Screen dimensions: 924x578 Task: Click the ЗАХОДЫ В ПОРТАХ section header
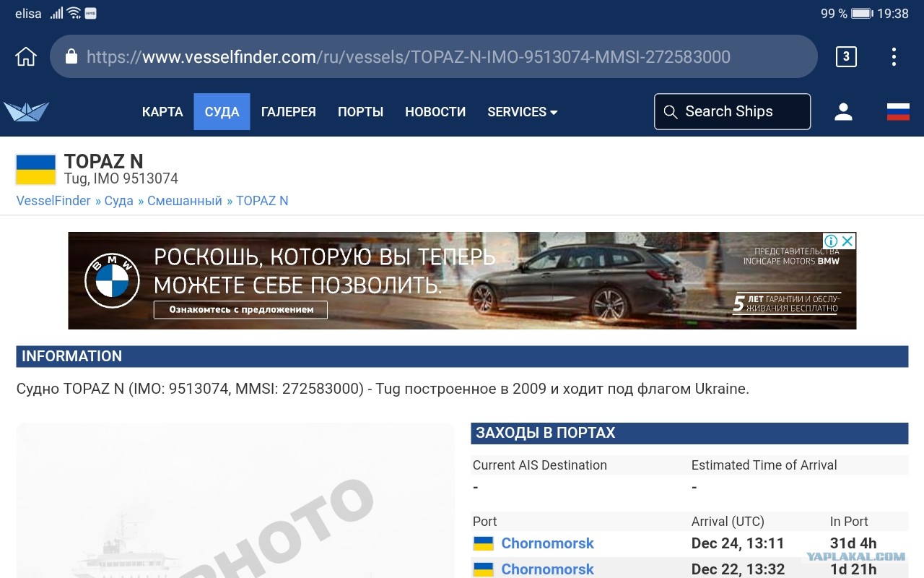[x=689, y=433]
